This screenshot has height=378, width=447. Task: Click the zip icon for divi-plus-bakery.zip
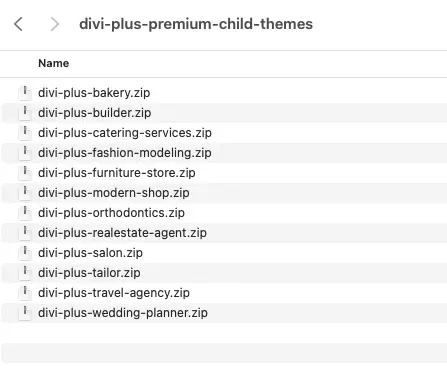point(25,93)
